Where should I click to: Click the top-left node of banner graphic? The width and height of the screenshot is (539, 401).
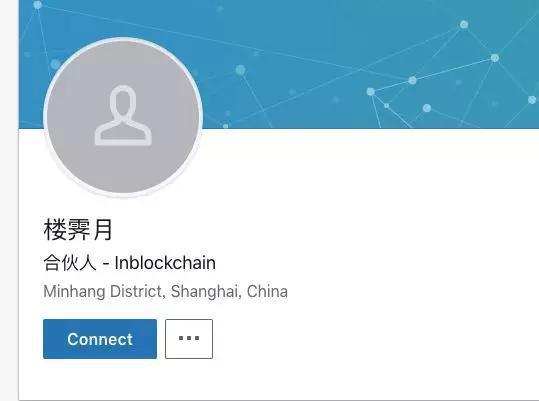(x=37, y=5)
